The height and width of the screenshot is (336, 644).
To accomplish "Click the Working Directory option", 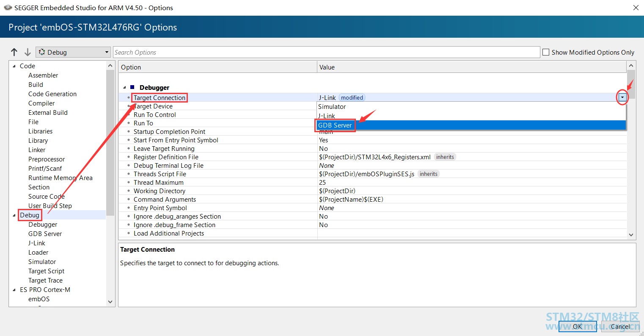I will 160,191.
